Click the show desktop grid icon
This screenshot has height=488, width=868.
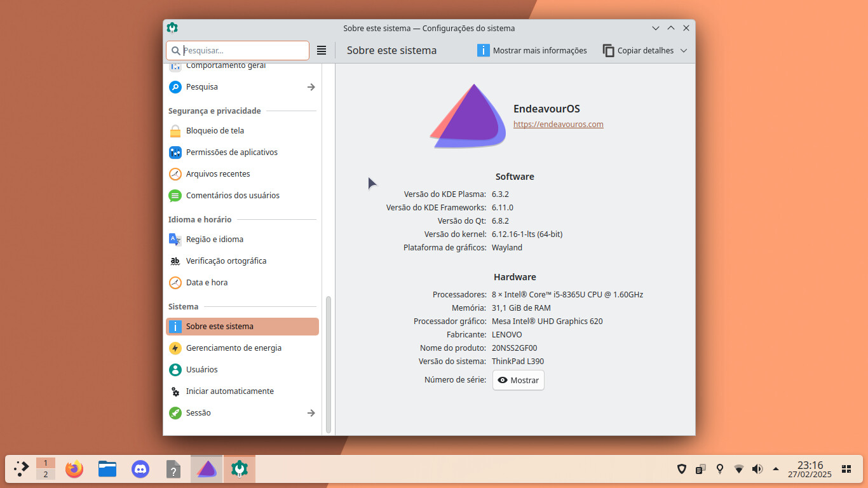(846, 469)
